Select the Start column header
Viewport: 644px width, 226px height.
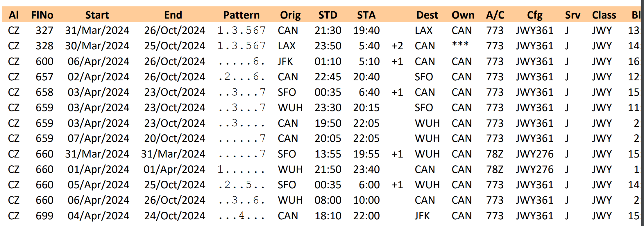point(97,15)
